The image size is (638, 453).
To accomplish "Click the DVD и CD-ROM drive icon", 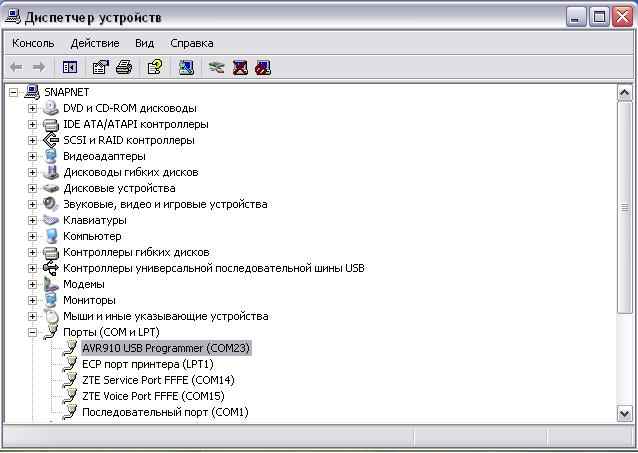I will tap(50, 108).
